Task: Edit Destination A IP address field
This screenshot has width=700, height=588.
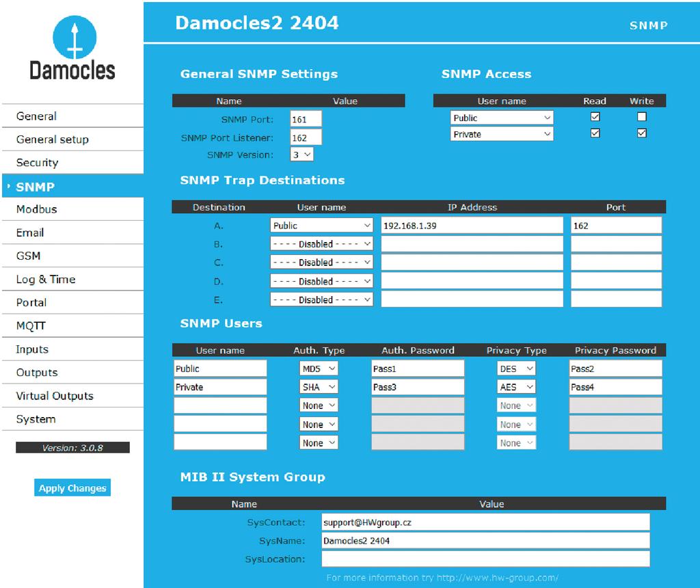Action: point(472,226)
